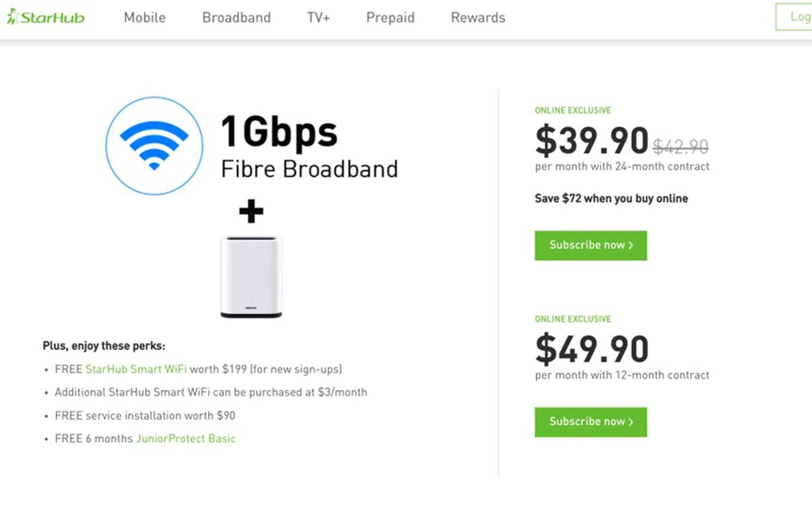Click the Save $72 online text
Viewport: 812px width, 518px height.
click(611, 198)
